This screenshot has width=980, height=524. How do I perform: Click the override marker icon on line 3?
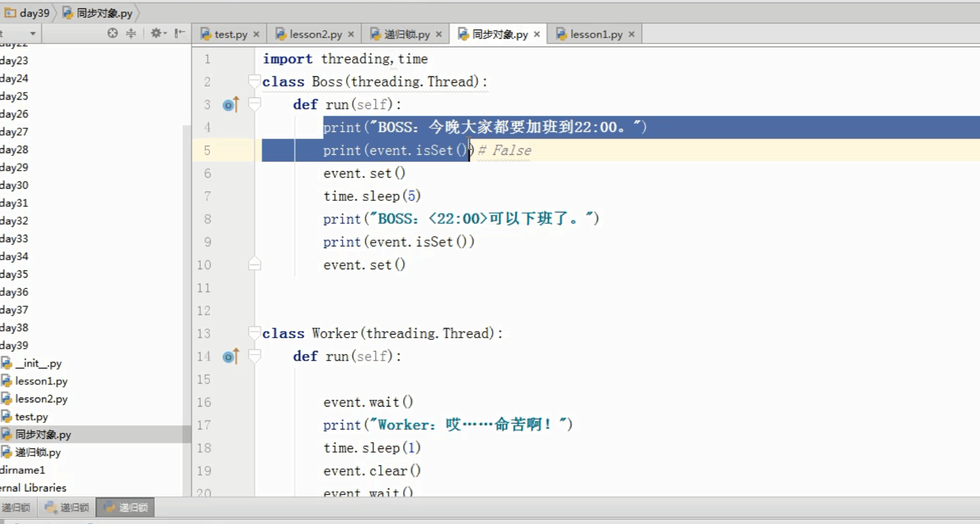pyautogui.click(x=231, y=105)
